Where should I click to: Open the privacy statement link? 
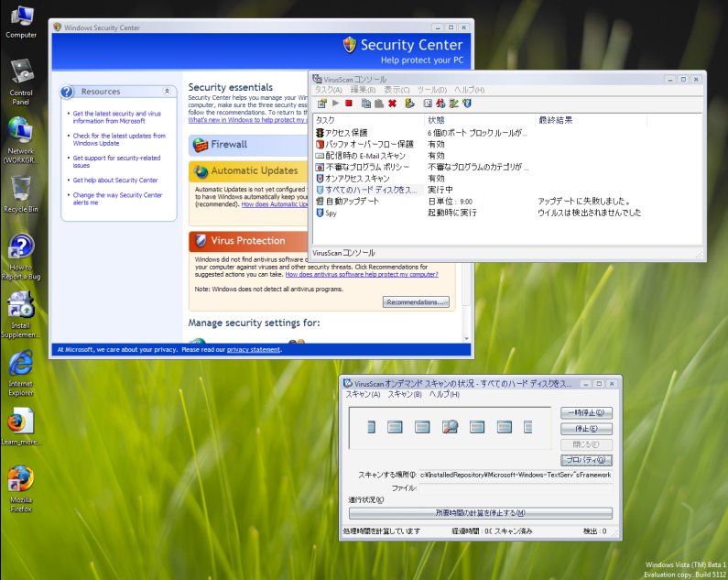(x=254, y=349)
